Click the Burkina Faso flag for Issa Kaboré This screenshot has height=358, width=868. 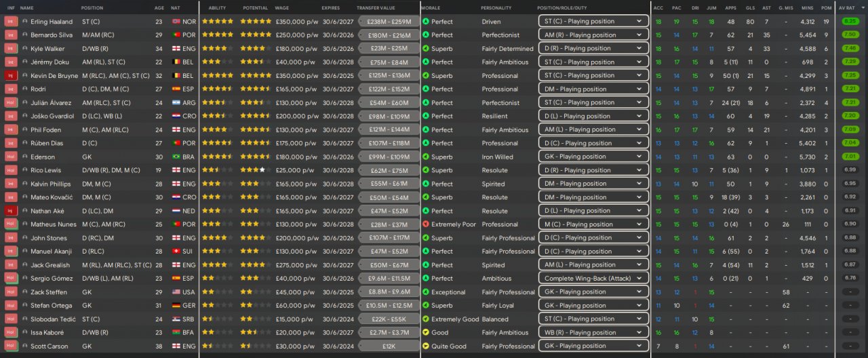[x=176, y=332]
